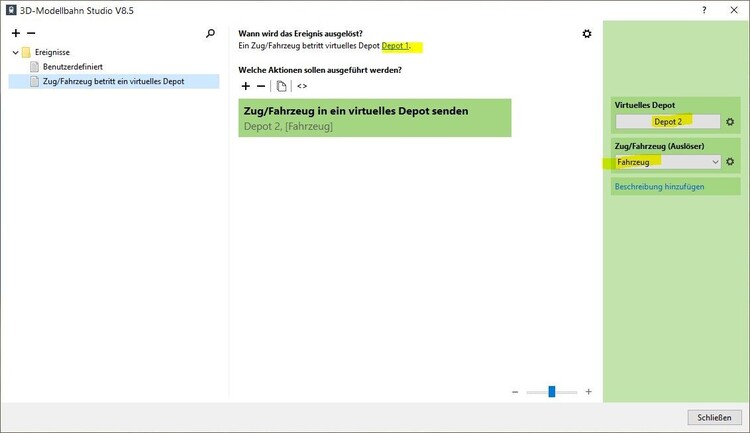Image resolution: width=750 pixels, height=433 pixels.
Task: Select action Zug/Fahrzeug in ein virtuelles Depot senden
Action: pyautogui.click(x=375, y=118)
